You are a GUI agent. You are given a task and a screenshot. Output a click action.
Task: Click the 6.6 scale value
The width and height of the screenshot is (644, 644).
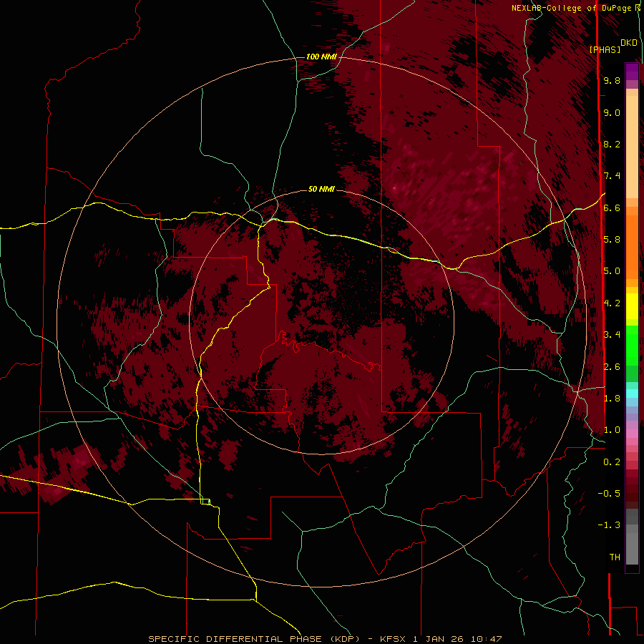612,208
